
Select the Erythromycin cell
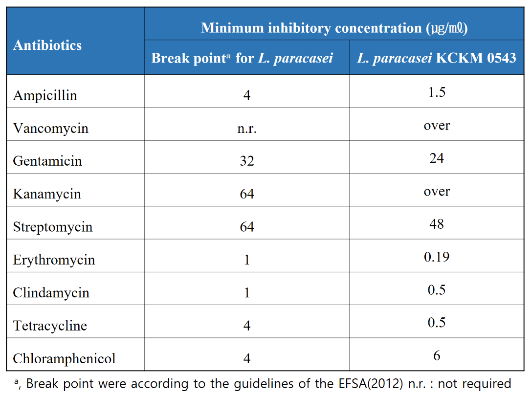pos(54,260)
